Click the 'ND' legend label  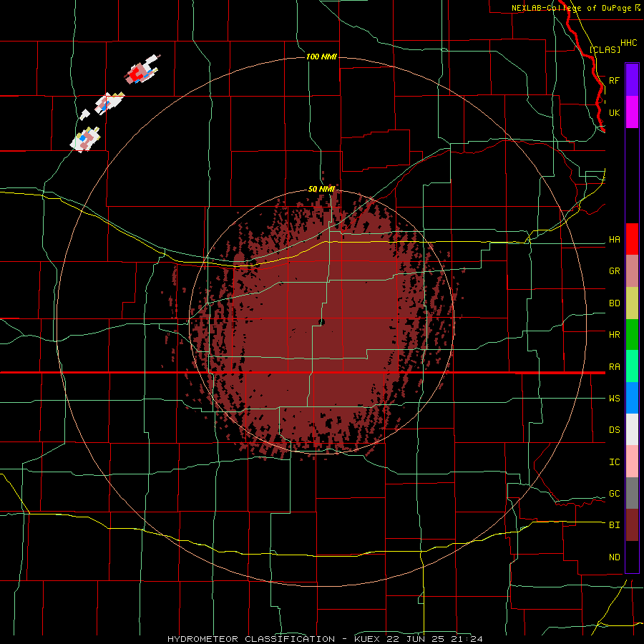(614, 557)
